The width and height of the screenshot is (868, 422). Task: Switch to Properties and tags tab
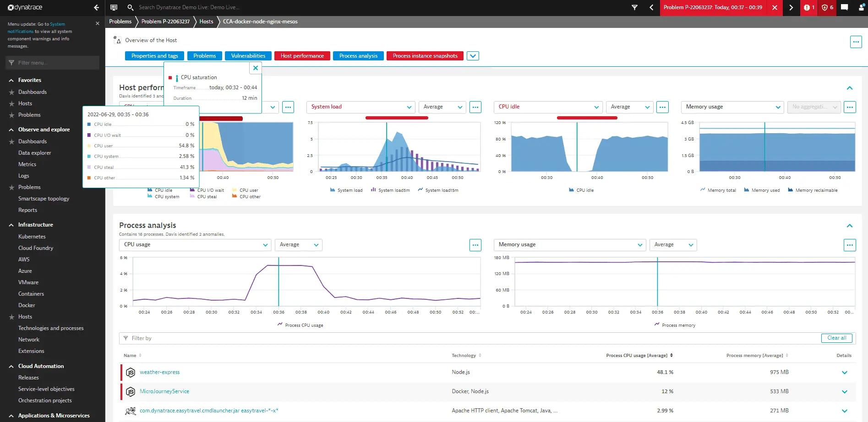[155, 56]
